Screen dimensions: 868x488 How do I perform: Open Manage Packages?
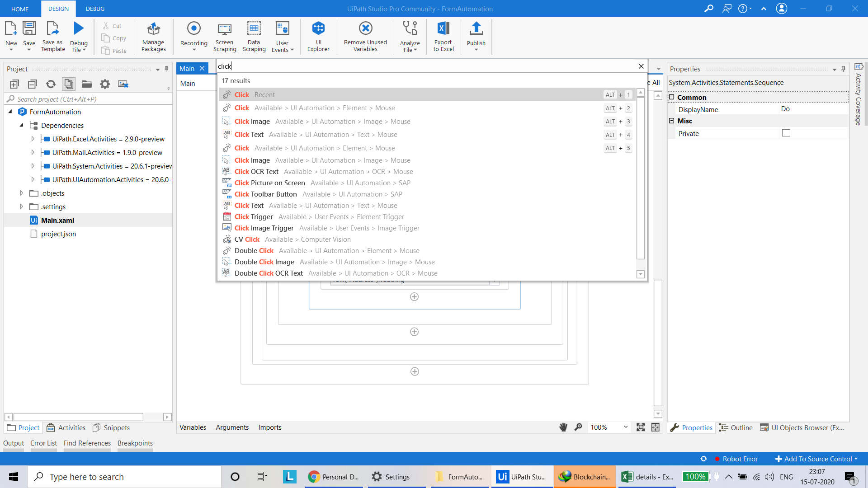point(153,37)
